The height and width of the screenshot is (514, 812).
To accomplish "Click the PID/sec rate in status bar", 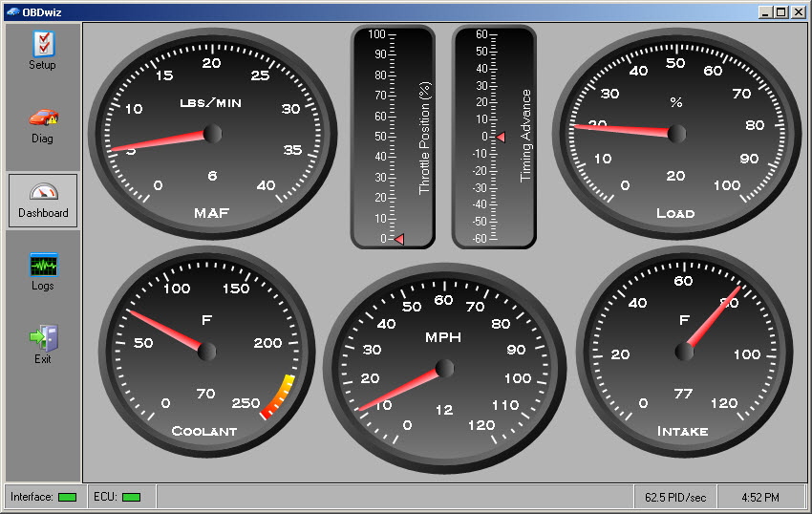I will 675,497.
